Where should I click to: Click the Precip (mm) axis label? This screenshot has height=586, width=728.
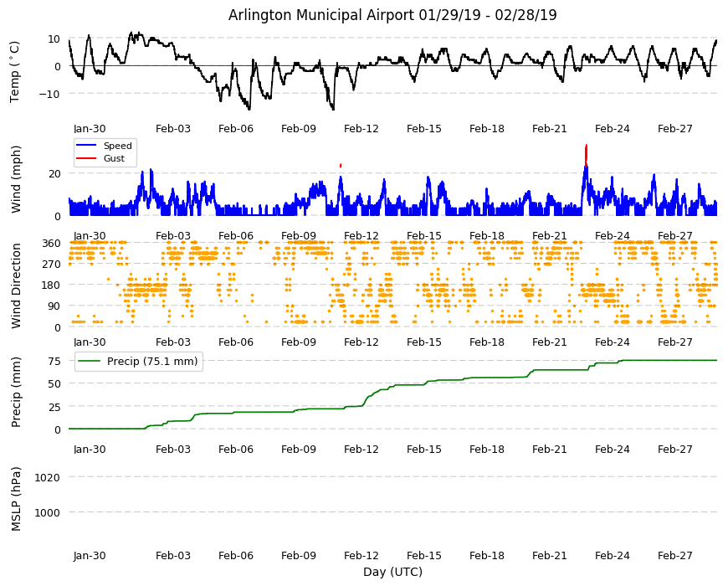pos(16,392)
